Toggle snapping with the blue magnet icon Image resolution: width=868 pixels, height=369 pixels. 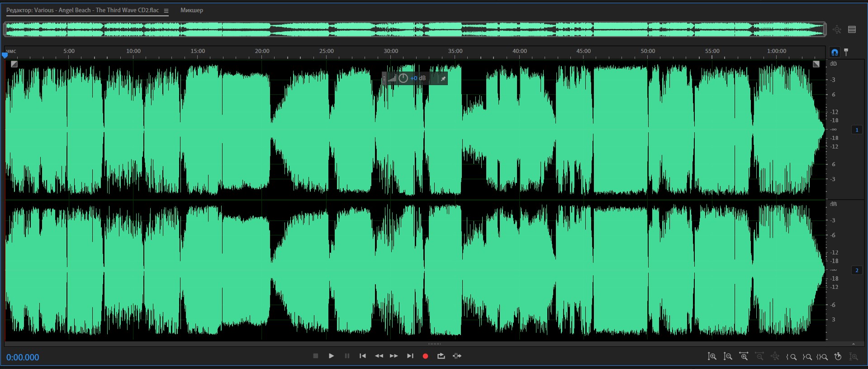(x=835, y=52)
